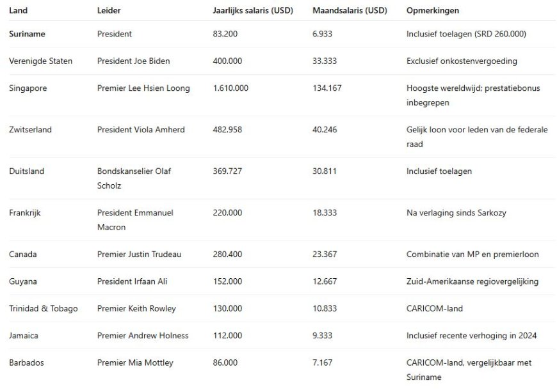
Task: Select the 'Jaarlijks salaris (USD)' header
Action: click(253, 11)
